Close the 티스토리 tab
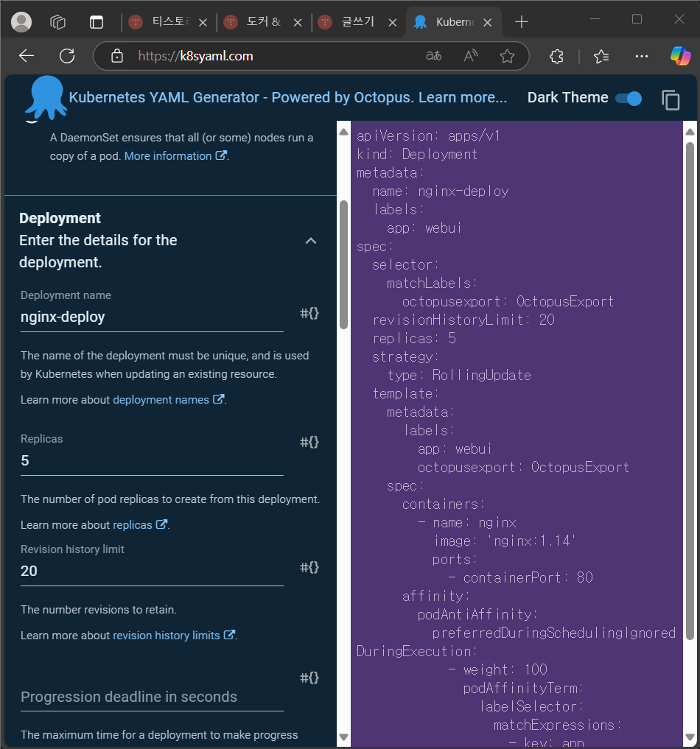 (203, 22)
